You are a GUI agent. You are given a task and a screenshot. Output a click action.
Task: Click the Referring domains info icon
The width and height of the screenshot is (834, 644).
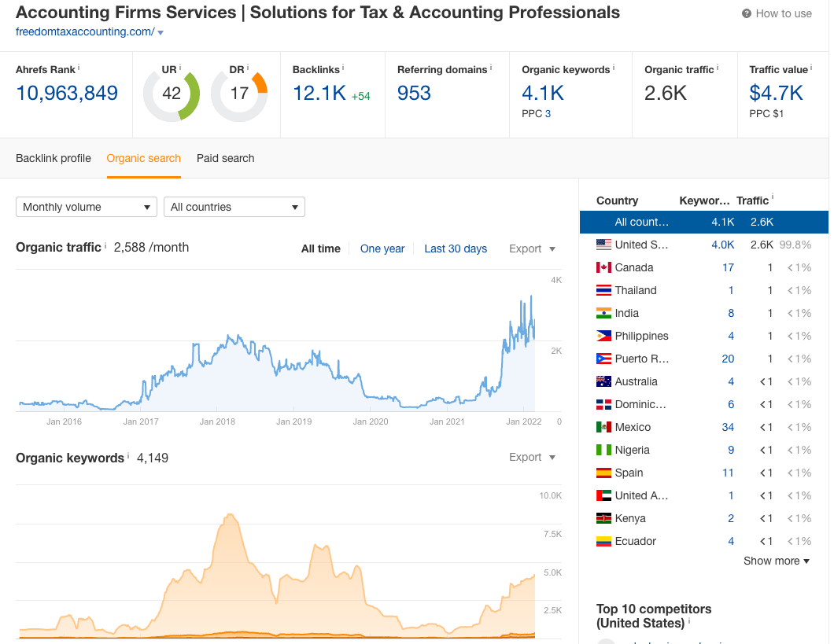[490, 68]
